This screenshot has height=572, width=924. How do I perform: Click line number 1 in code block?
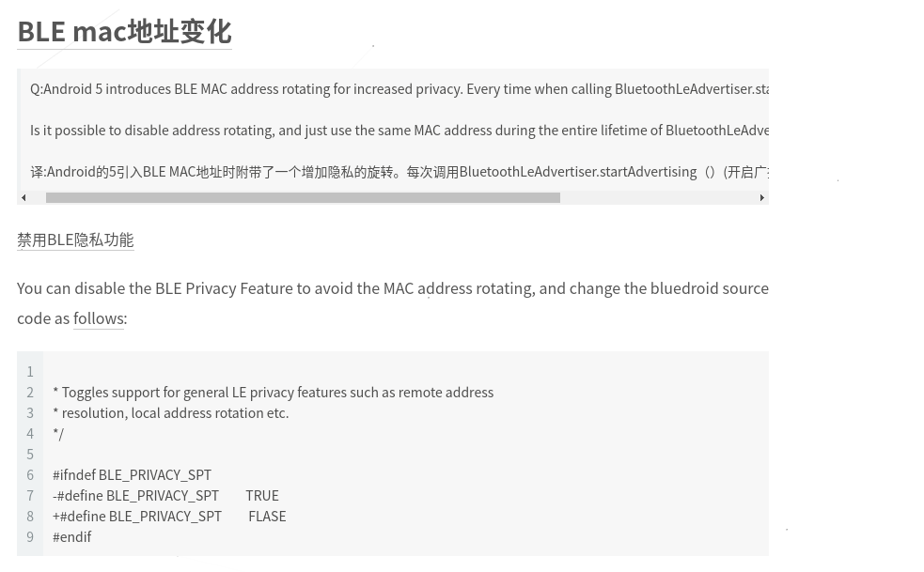click(30, 372)
